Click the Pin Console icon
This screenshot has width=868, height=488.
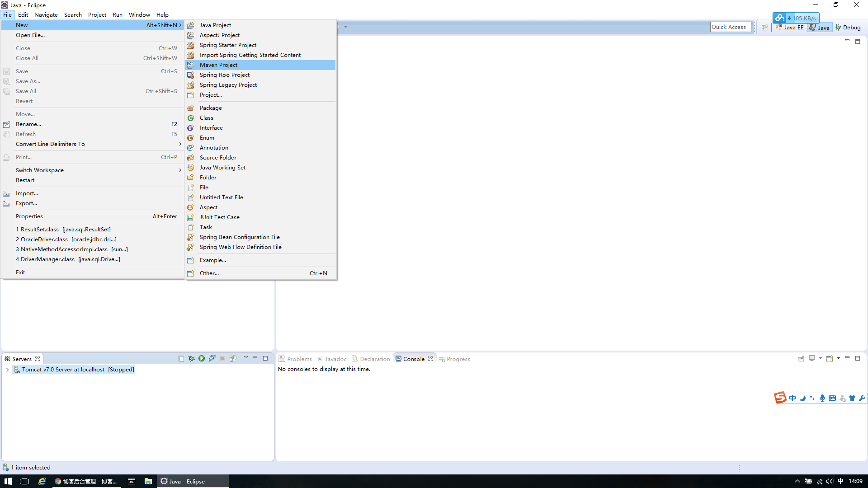[x=801, y=358]
